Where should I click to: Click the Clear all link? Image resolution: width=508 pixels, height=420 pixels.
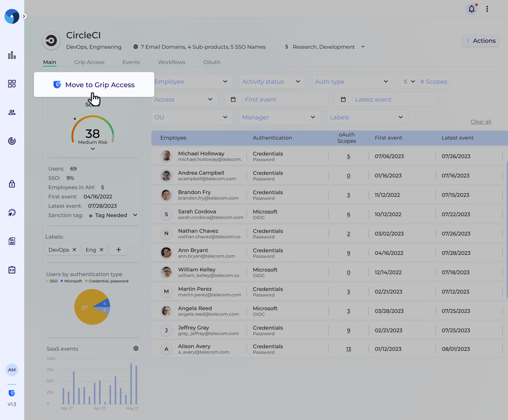click(481, 122)
